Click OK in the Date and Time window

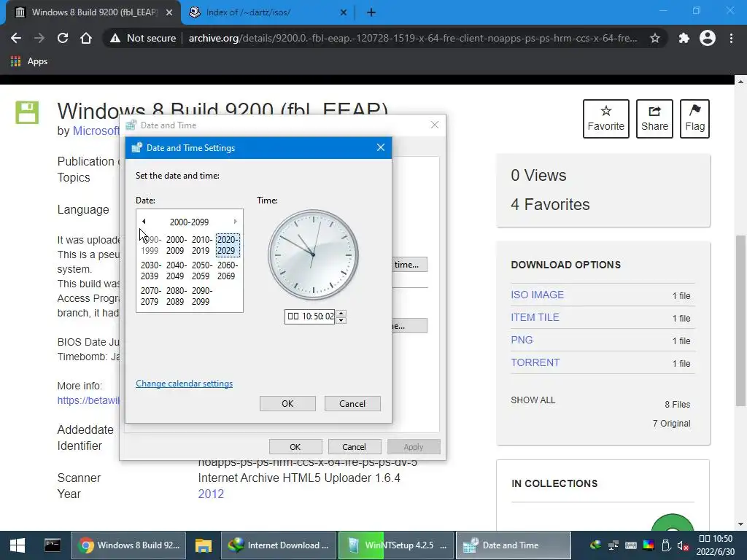point(295,447)
